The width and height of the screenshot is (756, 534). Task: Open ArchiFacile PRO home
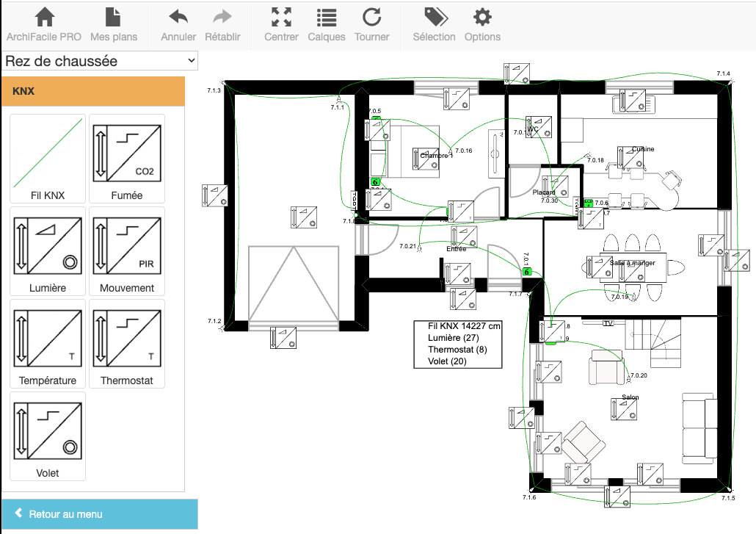[44, 25]
